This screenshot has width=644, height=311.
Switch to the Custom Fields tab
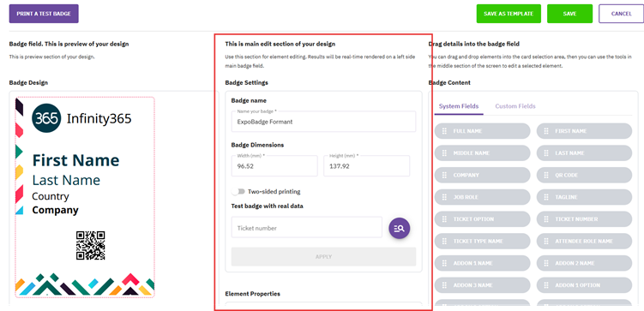[515, 106]
